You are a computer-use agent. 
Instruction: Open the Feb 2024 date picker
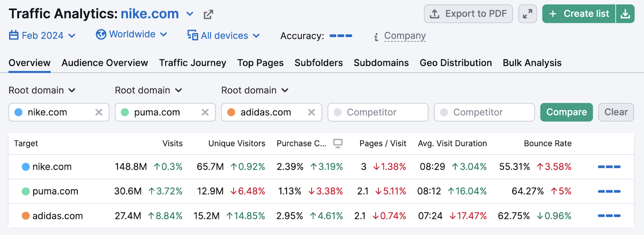pyautogui.click(x=42, y=35)
